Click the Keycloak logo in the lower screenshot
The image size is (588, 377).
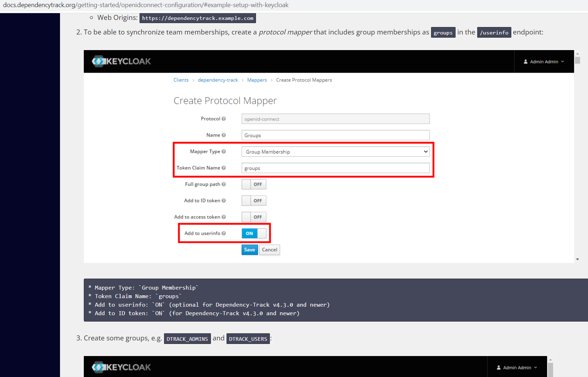tap(121, 367)
